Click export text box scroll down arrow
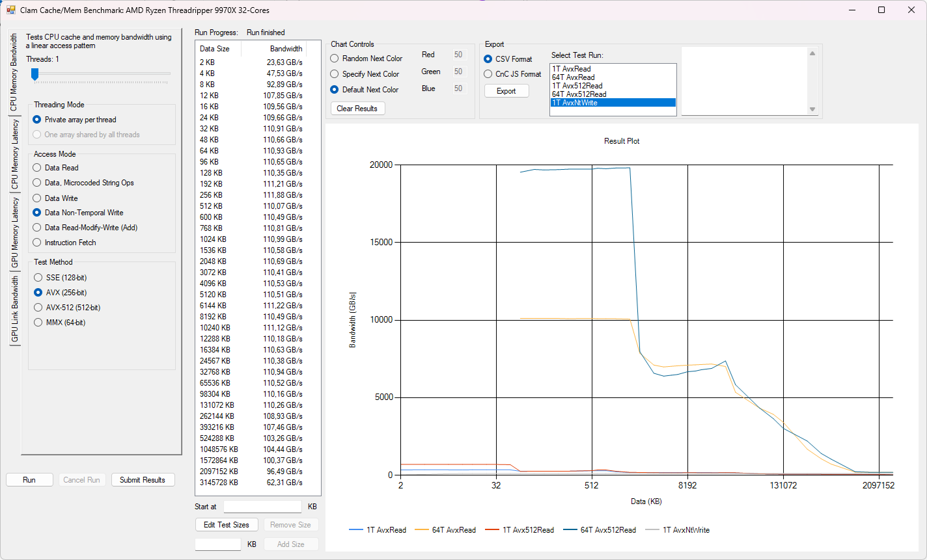This screenshot has height=560, width=927. coord(812,109)
